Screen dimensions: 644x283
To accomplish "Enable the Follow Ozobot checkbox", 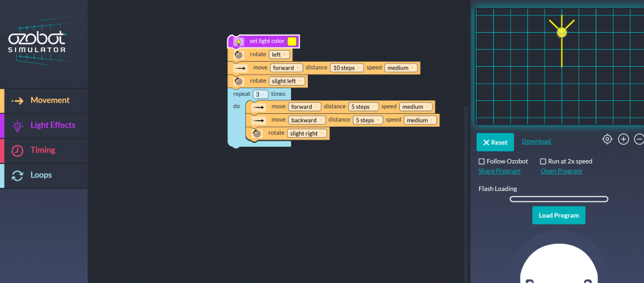I will (482, 161).
